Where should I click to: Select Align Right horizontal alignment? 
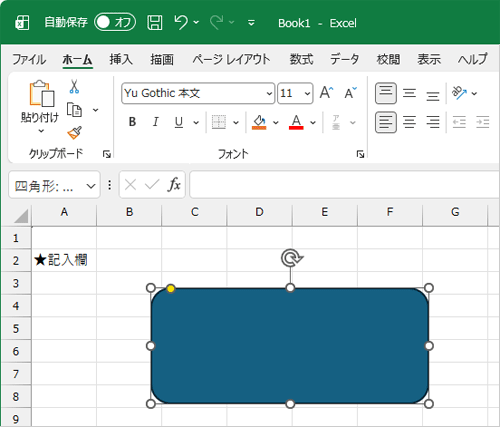click(x=433, y=122)
